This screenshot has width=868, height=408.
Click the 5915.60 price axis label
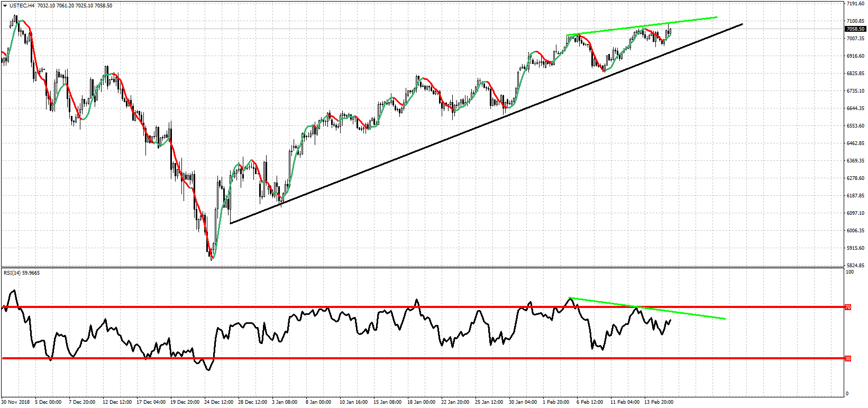coord(855,248)
